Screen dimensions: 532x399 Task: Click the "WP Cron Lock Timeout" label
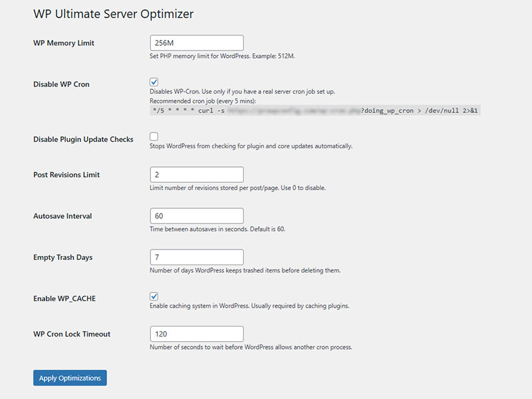tap(72, 334)
